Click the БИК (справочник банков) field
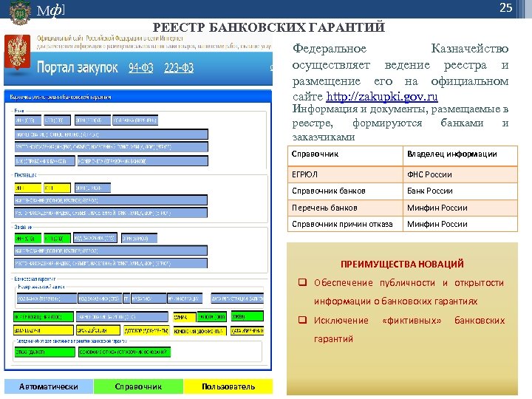The image size is (532, 399). click(44, 161)
